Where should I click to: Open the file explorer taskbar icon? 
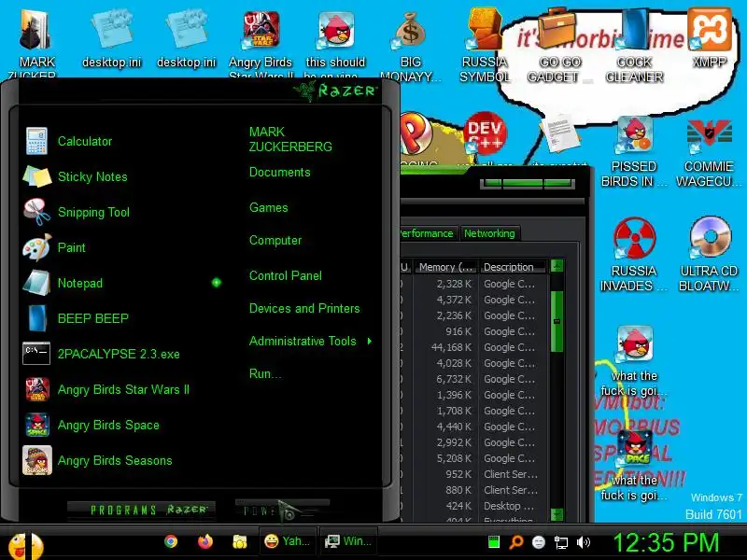point(240,541)
